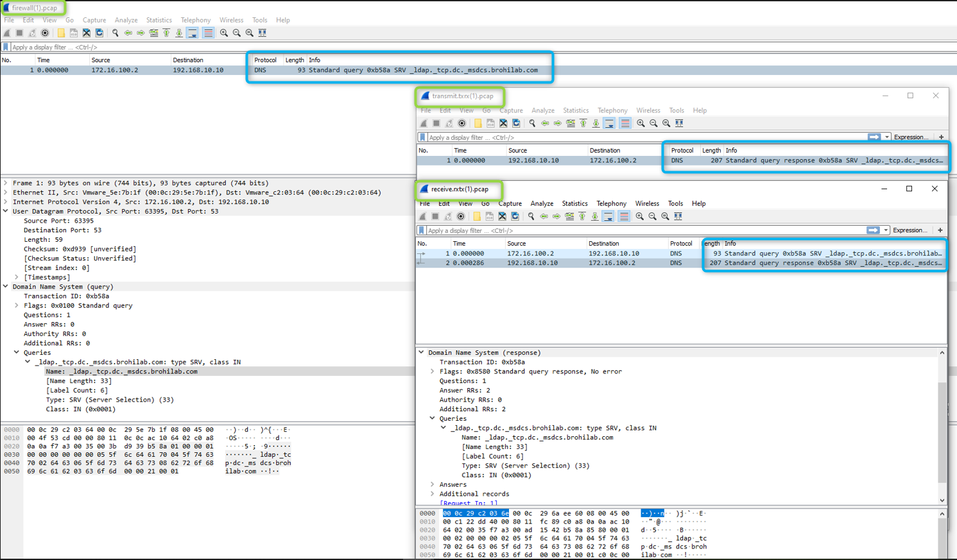Open the Analyze menu in receive.rxtx(1).pcap window
Screen dimensions: 957x560
point(542,203)
